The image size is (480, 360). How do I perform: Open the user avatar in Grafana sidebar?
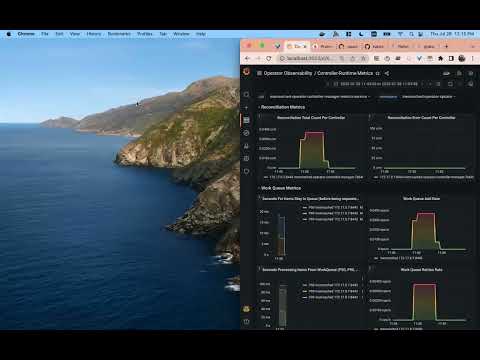(x=246, y=309)
